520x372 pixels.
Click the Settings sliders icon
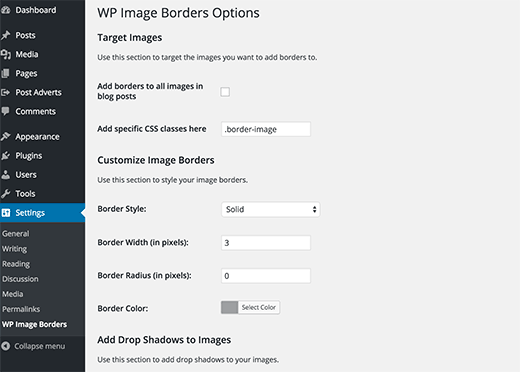[x=5, y=213]
